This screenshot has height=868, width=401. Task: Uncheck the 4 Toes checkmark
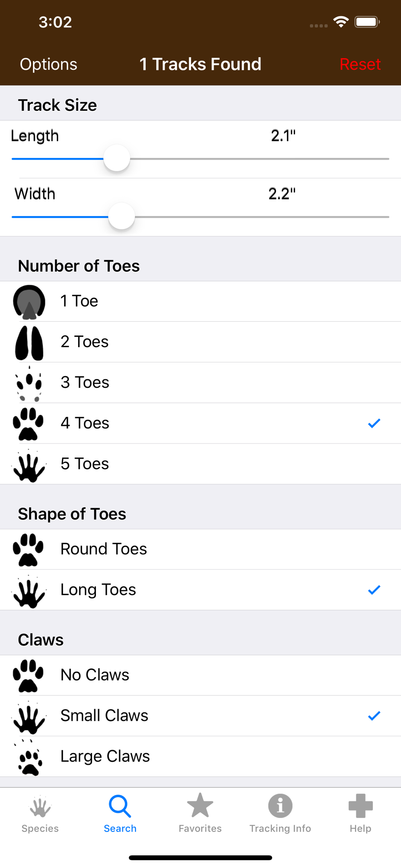click(x=374, y=423)
